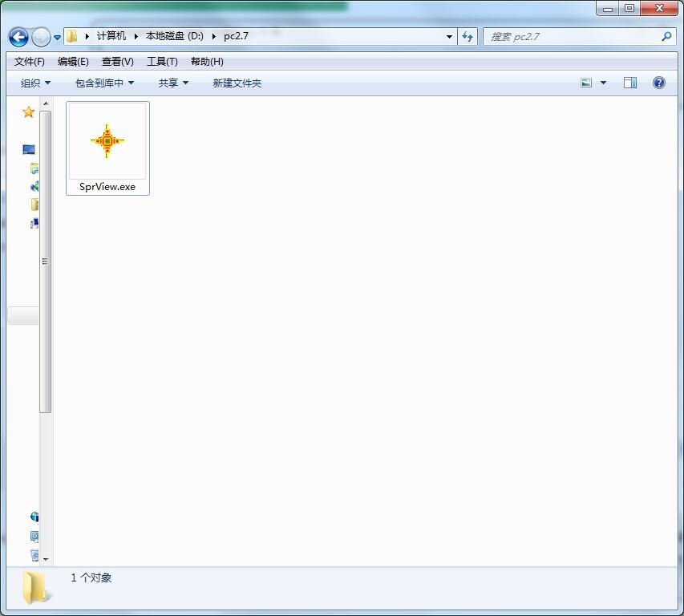Open the 文件(F) menu
This screenshot has height=616, width=684.
pos(30,62)
